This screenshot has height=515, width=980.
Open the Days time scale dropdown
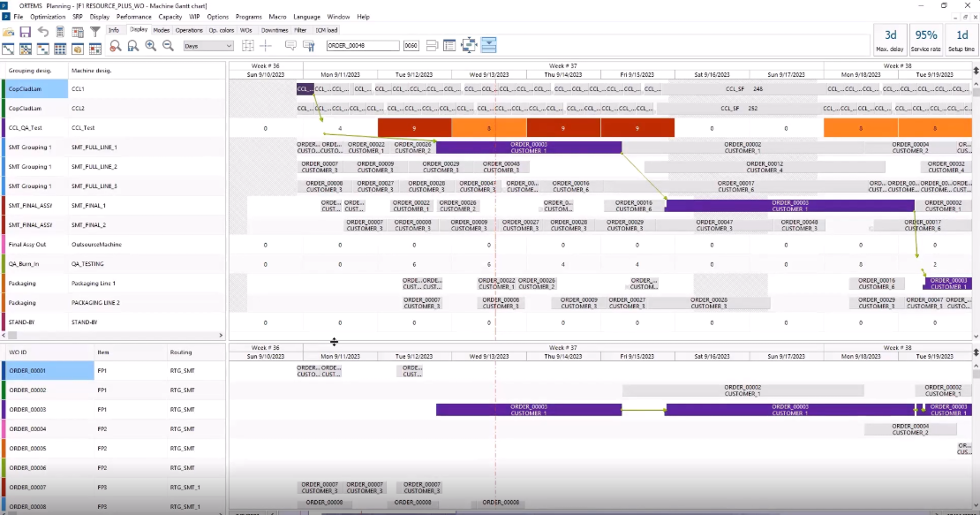tap(208, 46)
